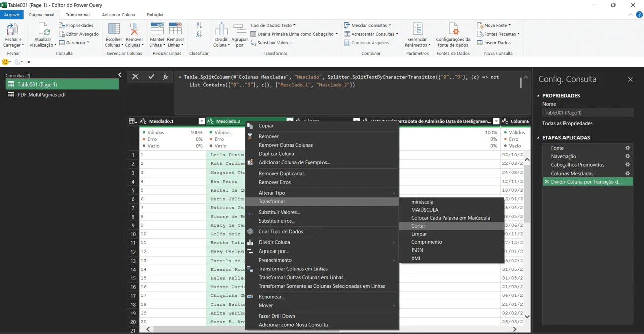The width and height of the screenshot is (644, 334).
Task: Click Usar a Primeira Linha como Cabeçalho
Action: point(294,34)
